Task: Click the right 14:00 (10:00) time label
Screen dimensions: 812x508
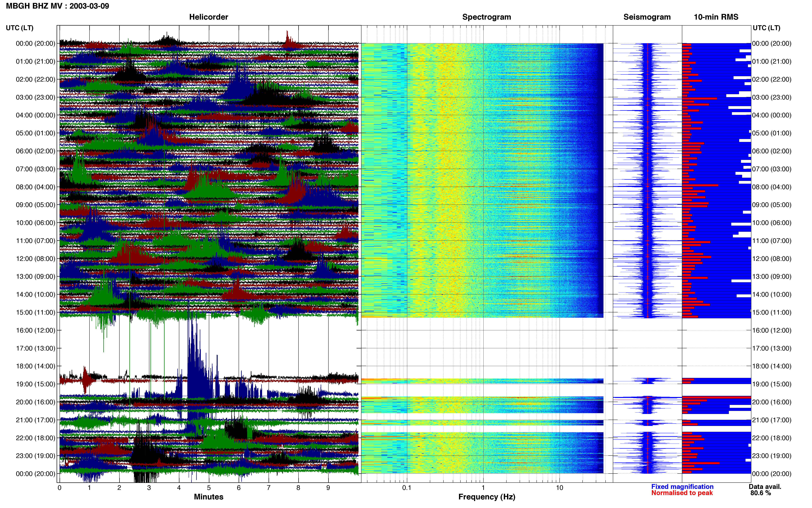Action: pyautogui.click(x=772, y=295)
